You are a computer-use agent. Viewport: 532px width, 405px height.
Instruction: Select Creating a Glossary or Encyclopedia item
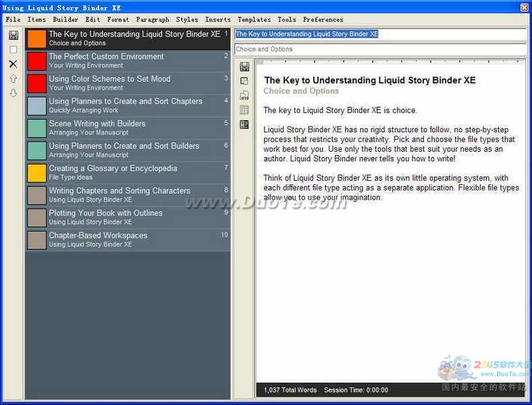pos(128,173)
